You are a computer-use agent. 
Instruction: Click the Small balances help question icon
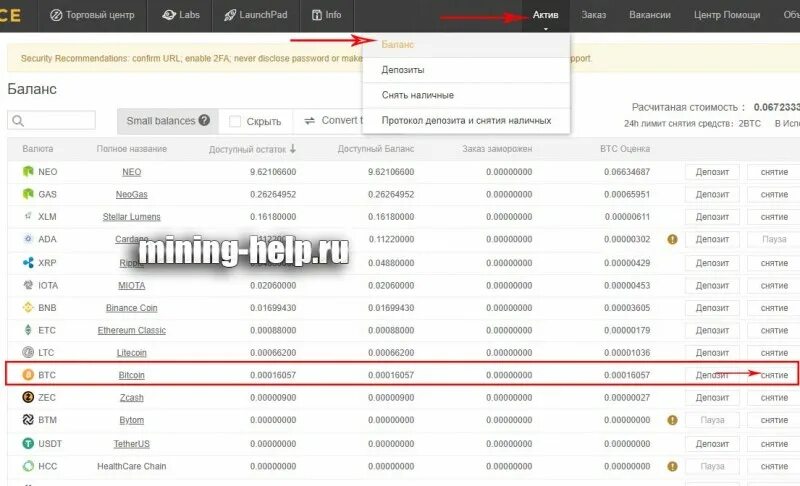(x=204, y=120)
